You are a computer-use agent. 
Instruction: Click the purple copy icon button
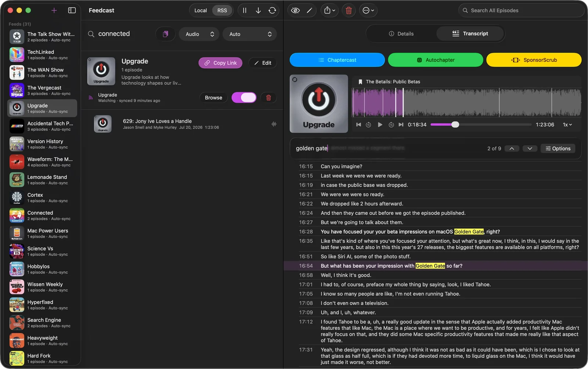click(x=165, y=34)
